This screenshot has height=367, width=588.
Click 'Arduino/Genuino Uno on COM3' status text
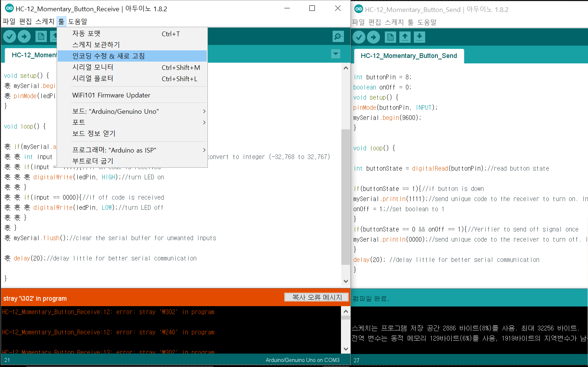pyautogui.click(x=303, y=360)
